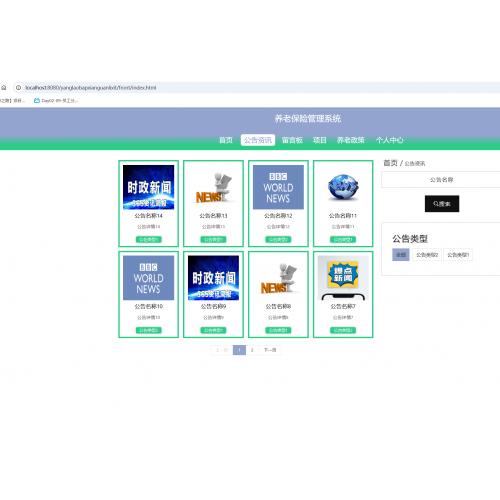Open the 个人中心 tab
This screenshot has width=500, height=500.
pos(389,140)
